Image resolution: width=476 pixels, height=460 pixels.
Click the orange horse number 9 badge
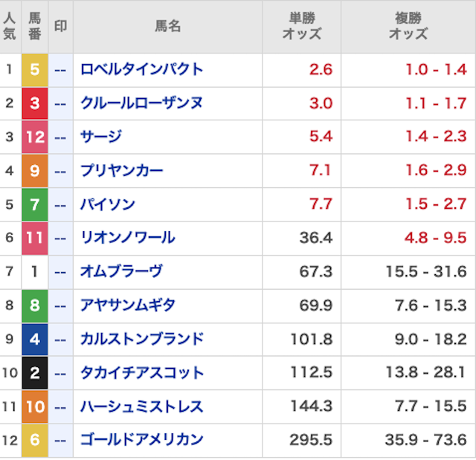pyautogui.click(x=34, y=171)
